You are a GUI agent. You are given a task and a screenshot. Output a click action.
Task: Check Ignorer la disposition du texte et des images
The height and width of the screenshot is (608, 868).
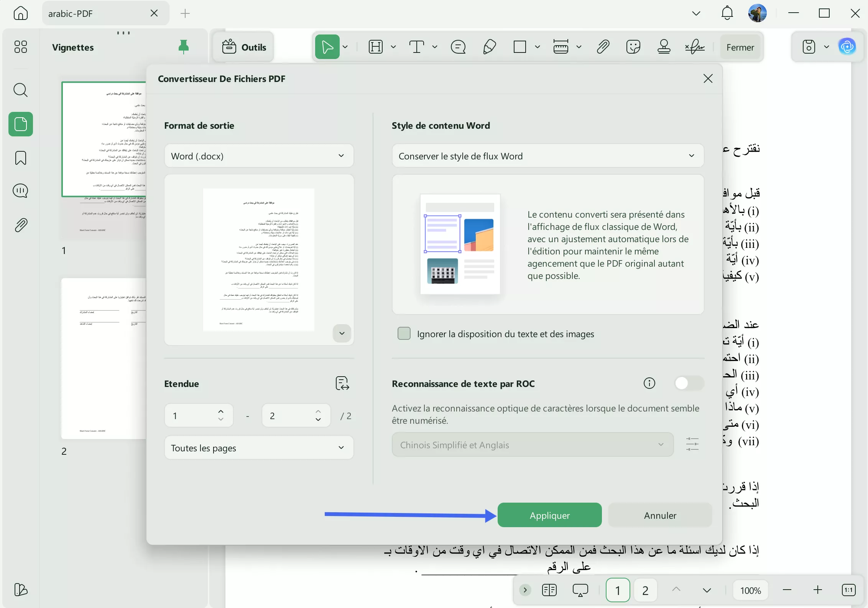tap(404, 334)
